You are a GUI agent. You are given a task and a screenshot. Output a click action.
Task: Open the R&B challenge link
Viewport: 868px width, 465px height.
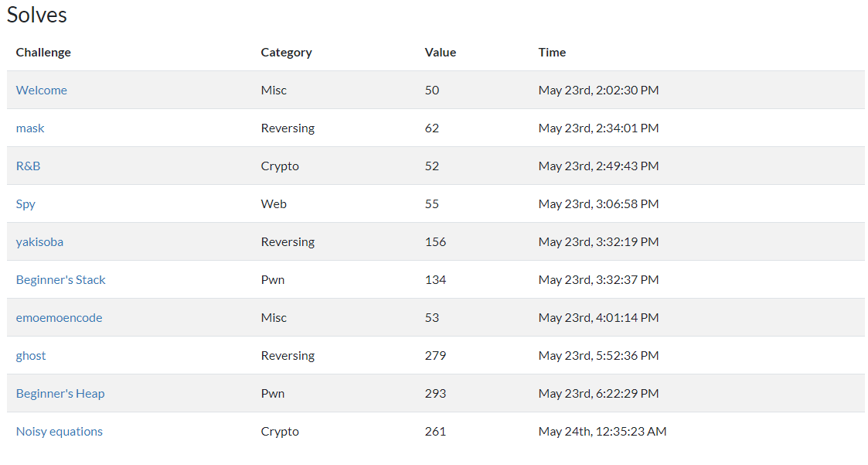click(x=29, y=166)
